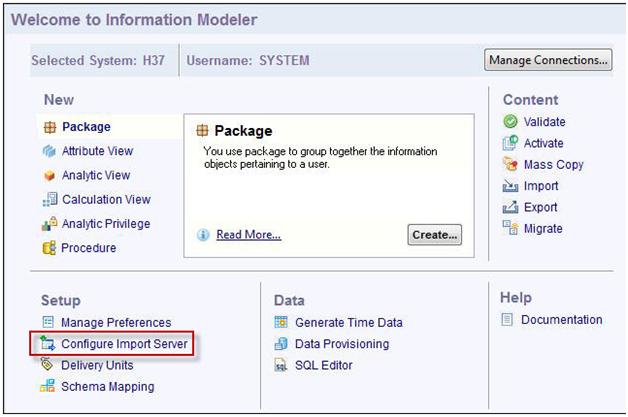Open Delivery Units under Setup
This screenshot has height=417, width=628.
tap(97, 365)
